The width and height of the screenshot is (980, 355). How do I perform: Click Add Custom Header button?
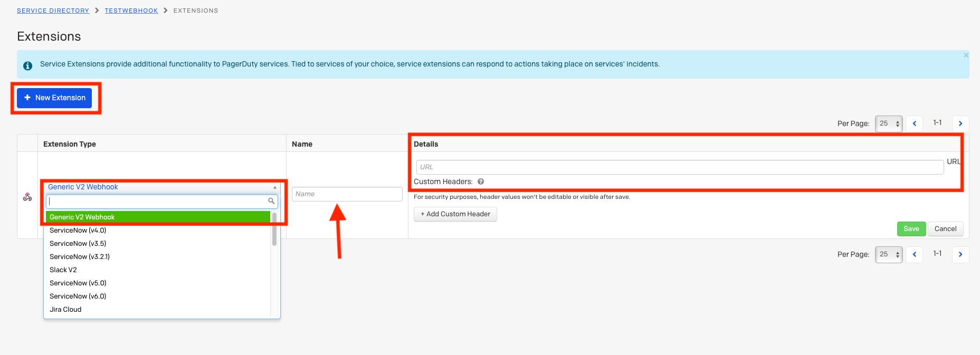tap(455, 214)
